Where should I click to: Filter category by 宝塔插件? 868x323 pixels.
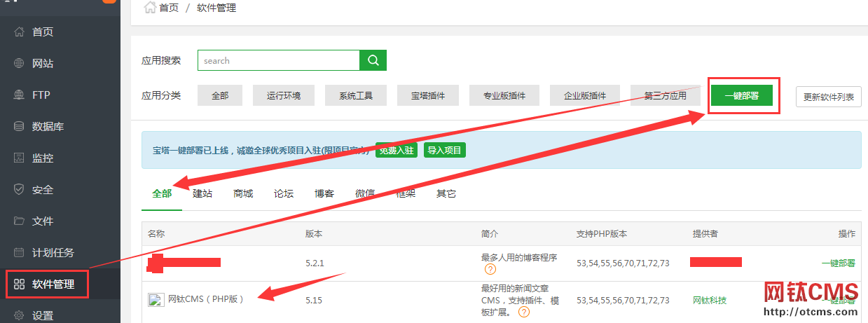point(428,95)
